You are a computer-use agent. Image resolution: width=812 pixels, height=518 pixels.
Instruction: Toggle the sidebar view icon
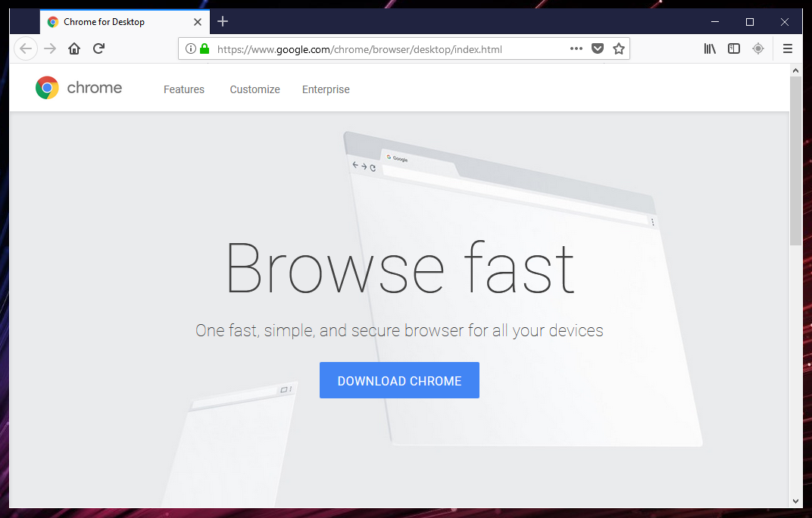tap(734, 48)
